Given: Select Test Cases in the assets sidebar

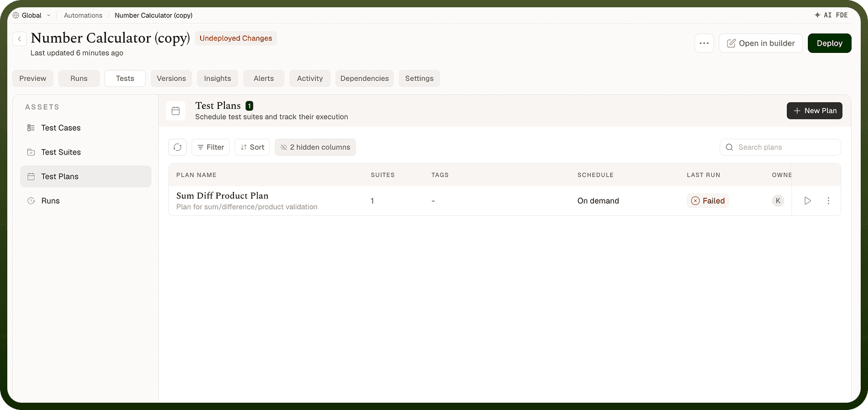Looking at the screenshot, I should [x=86, y=128].
